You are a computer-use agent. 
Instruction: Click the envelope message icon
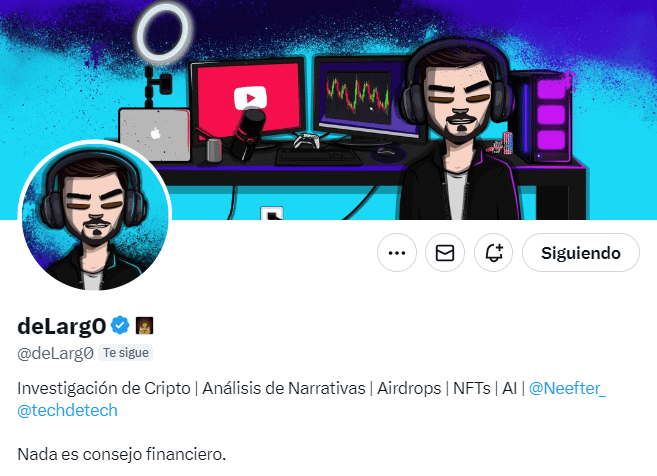pos(445,253)
